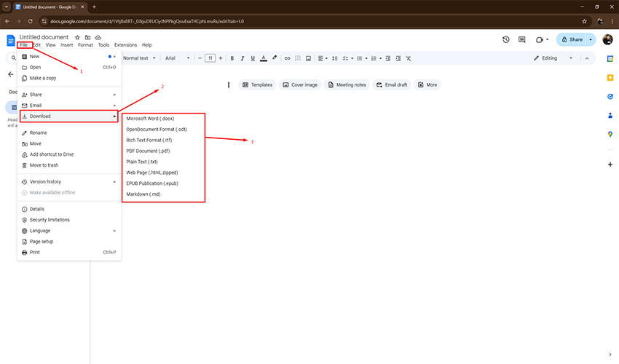Decrease the indent level
Viewport: 619px width, 364px height.
point(388,58)
